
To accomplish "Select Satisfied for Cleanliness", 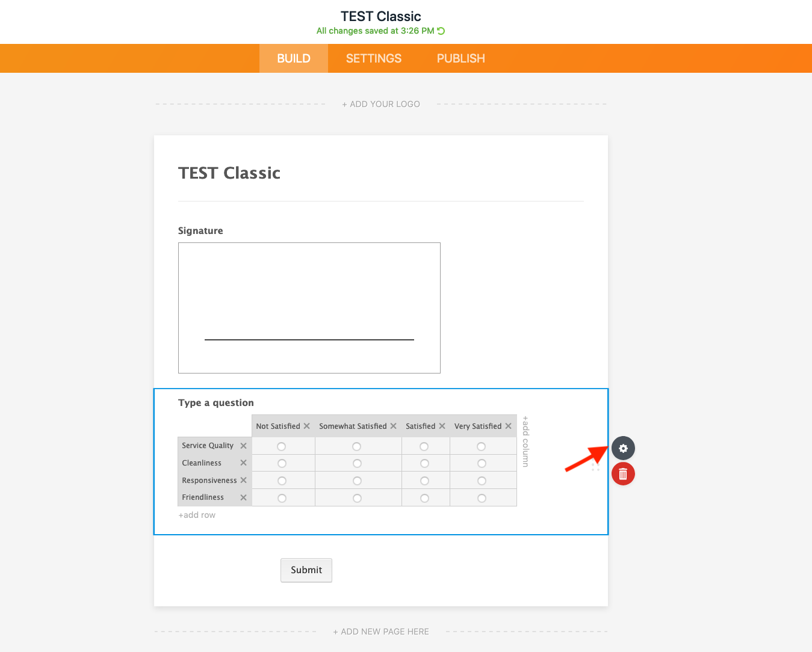I will click(424, 463).
